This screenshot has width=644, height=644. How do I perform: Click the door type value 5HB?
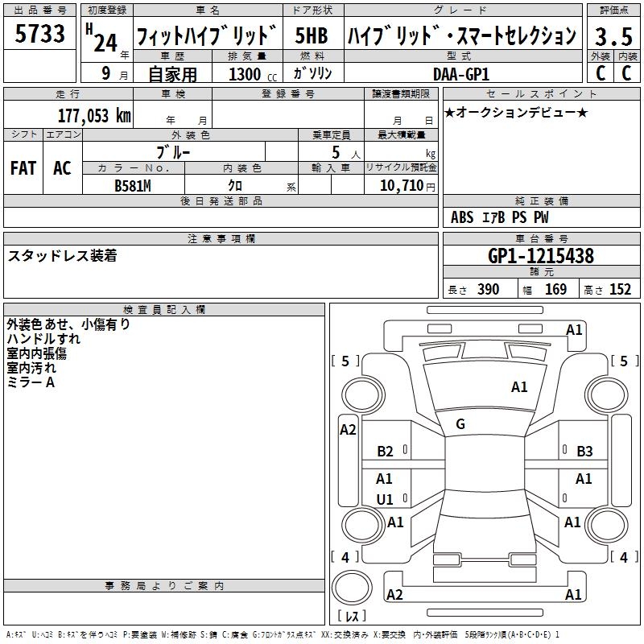coord(312,35)
